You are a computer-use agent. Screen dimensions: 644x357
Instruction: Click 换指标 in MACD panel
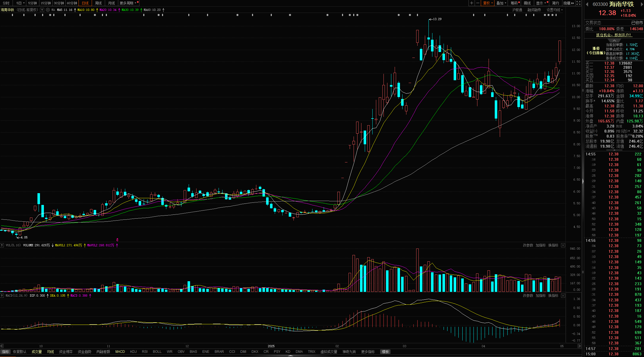point(553,295)
